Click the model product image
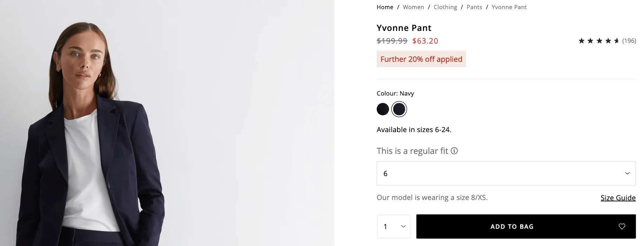The height and width of the screenshot is (246, 644). tap(167, 123)
